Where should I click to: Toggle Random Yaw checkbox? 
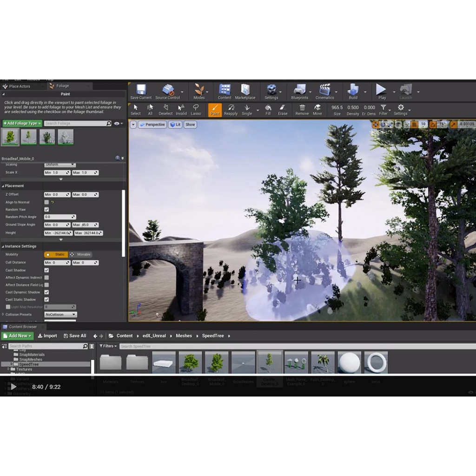click(x=46, y=210)
